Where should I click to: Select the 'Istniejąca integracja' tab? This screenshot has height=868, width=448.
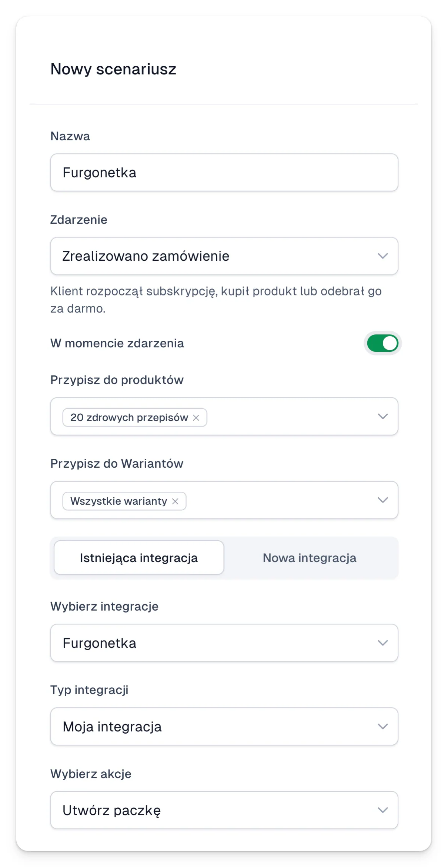pos(139,558)
